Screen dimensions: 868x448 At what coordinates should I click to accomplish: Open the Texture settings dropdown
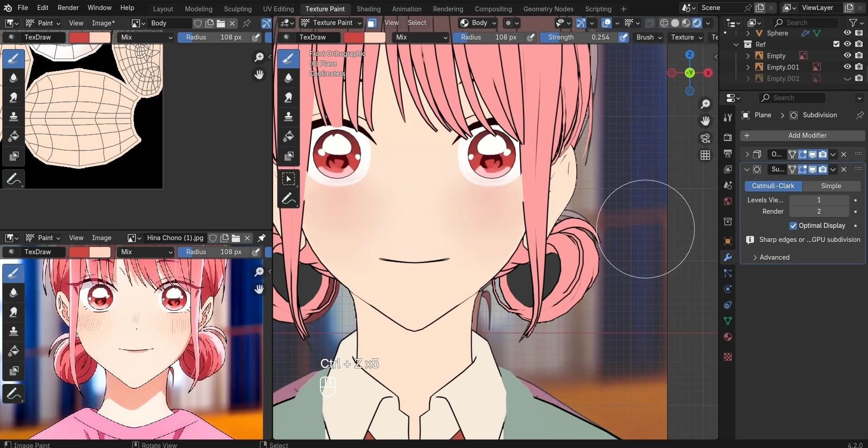687,37
